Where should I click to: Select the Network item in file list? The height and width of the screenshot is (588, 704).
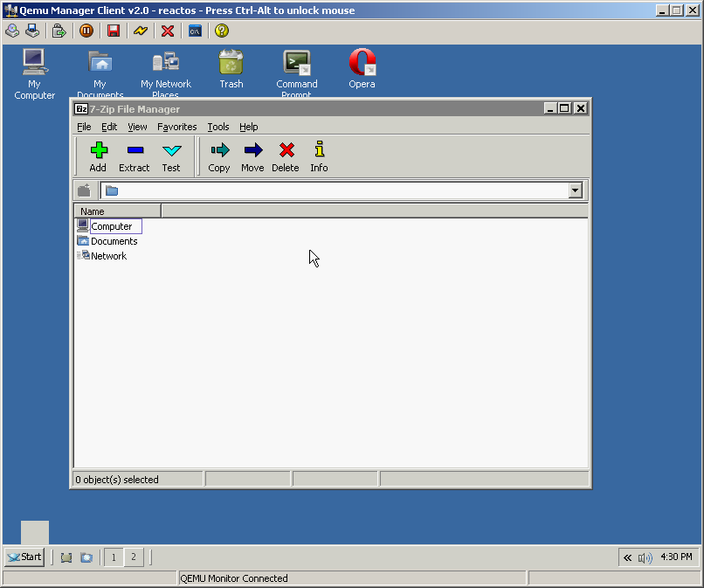108,256
